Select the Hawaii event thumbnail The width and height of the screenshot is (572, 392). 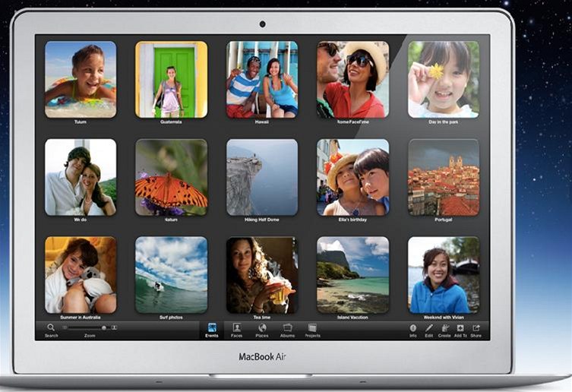pos(262,79)
